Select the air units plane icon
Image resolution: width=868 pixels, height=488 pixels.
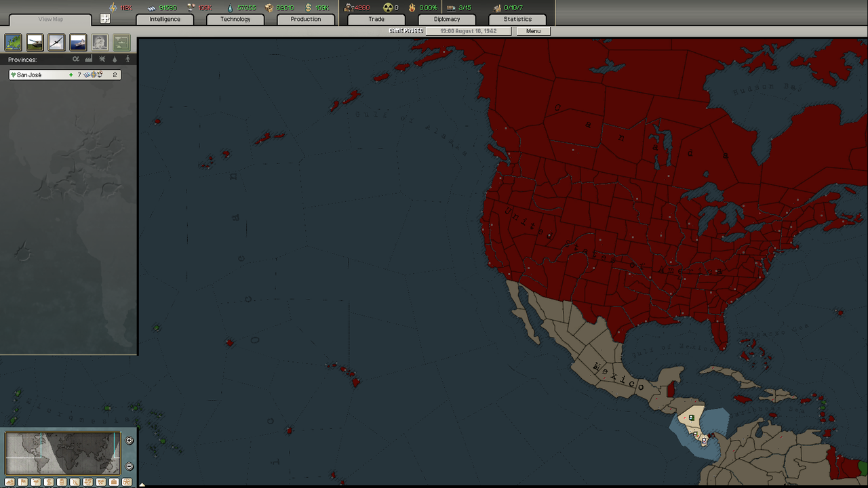tap(56, 43)
